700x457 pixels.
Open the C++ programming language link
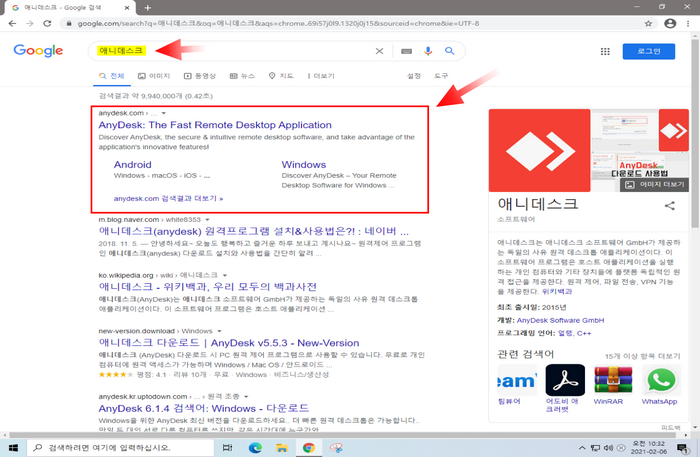pyautogui.click(x=584, y=333)
